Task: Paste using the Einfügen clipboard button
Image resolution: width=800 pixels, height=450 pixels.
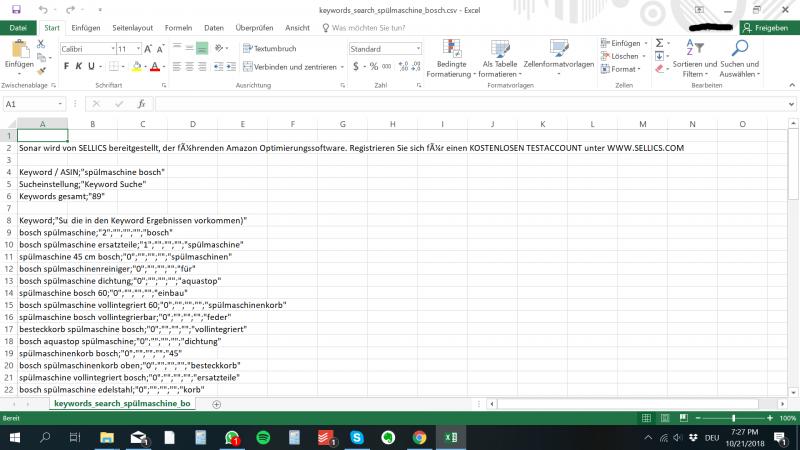Action: point(19,54)
